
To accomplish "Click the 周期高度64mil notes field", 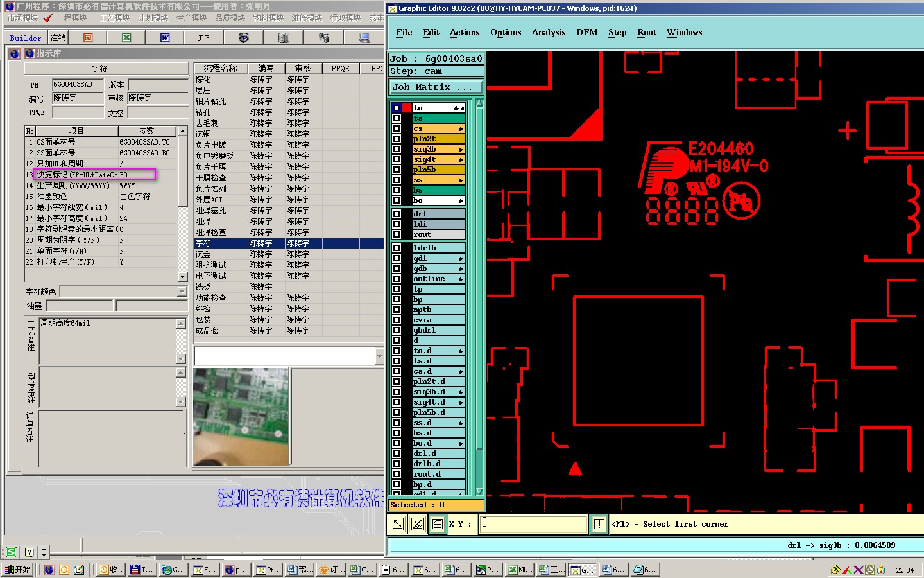I will [107, 340].
